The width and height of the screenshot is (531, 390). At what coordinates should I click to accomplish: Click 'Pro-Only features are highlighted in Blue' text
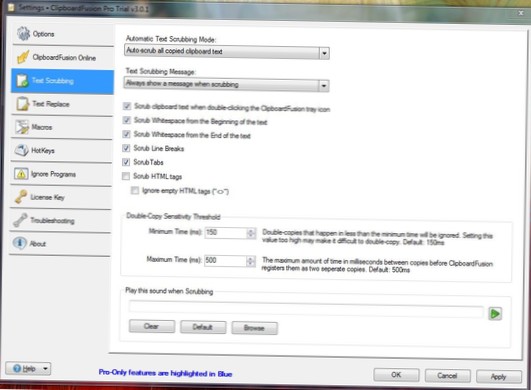(165, 373)
